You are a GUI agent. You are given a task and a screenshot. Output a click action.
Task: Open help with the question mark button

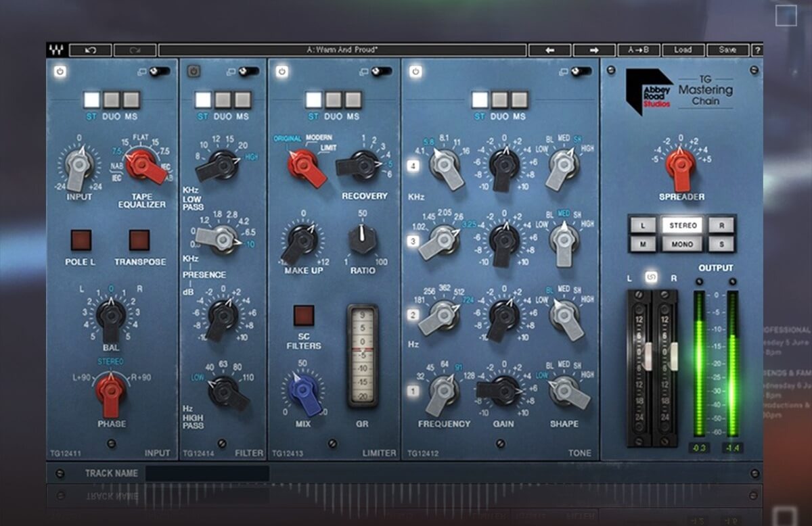coord(757,50)
